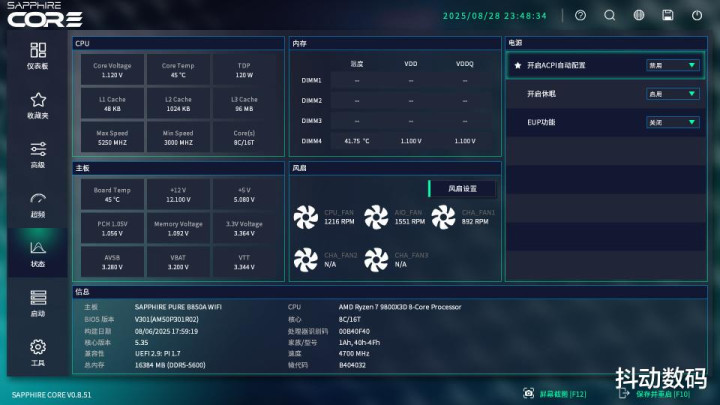Open the 开启ACPI自动配置 dropdown
This screenshot has width=720, height=405.
pyautogui.click(x=673, y=65)
